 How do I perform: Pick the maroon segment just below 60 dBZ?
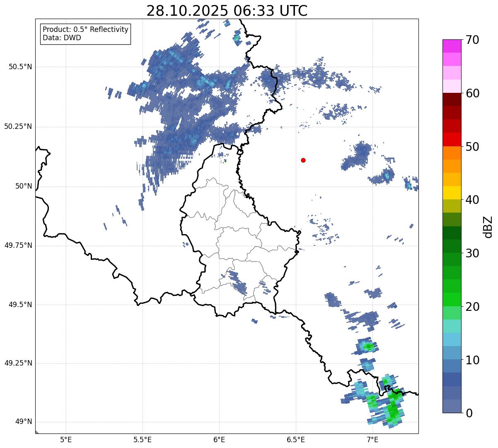(452, 100)
